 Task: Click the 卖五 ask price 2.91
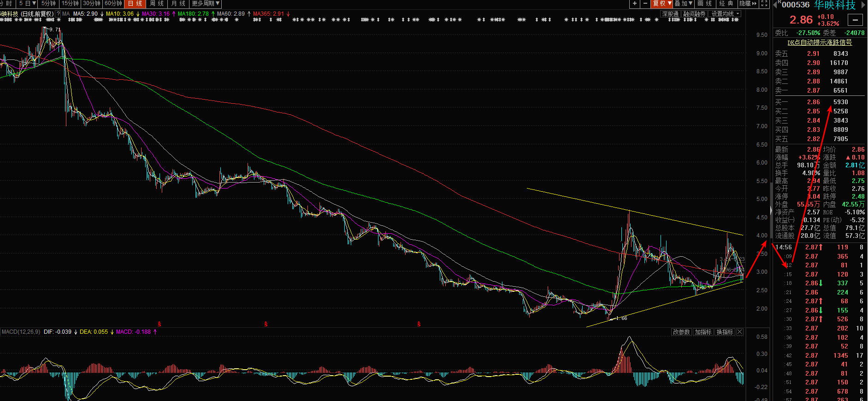tap(813, 53)
